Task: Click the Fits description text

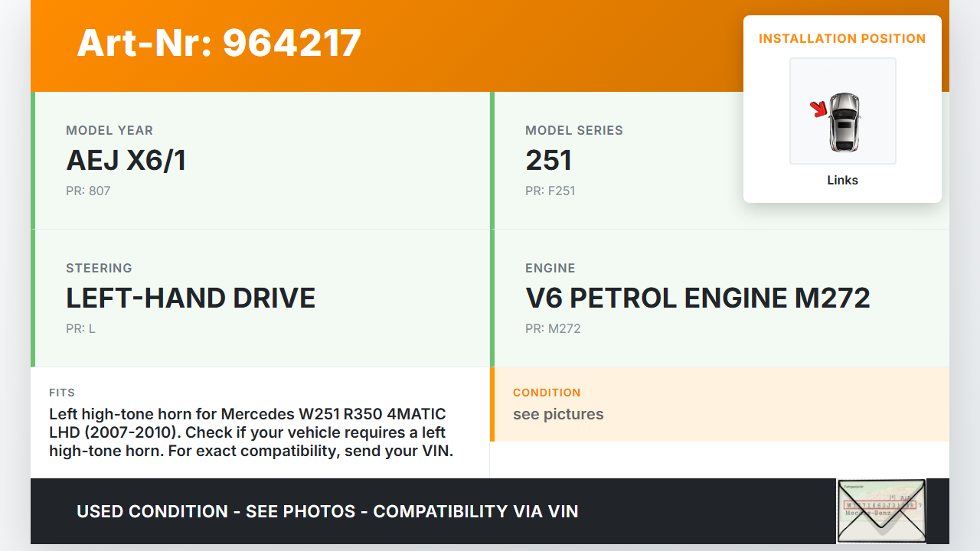Action: click(251, 432)
